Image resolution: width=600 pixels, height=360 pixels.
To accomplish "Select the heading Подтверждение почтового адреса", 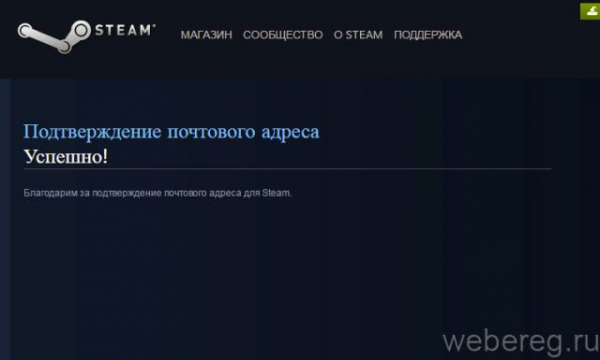I will click(171, 132).
